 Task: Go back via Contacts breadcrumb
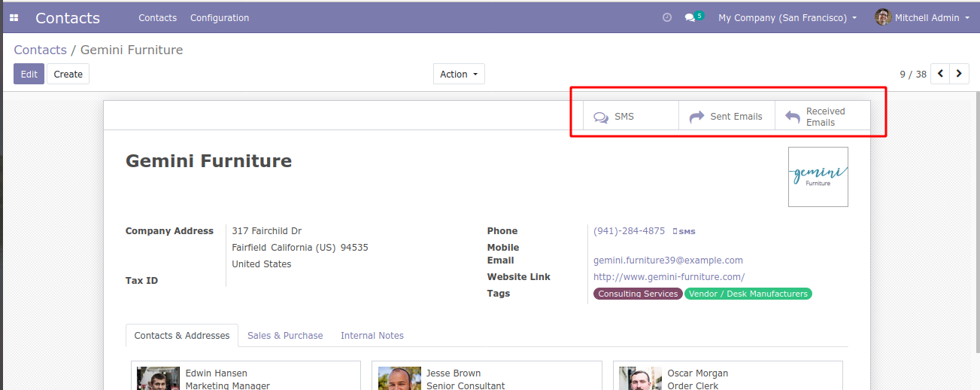[x=41, y=50]
